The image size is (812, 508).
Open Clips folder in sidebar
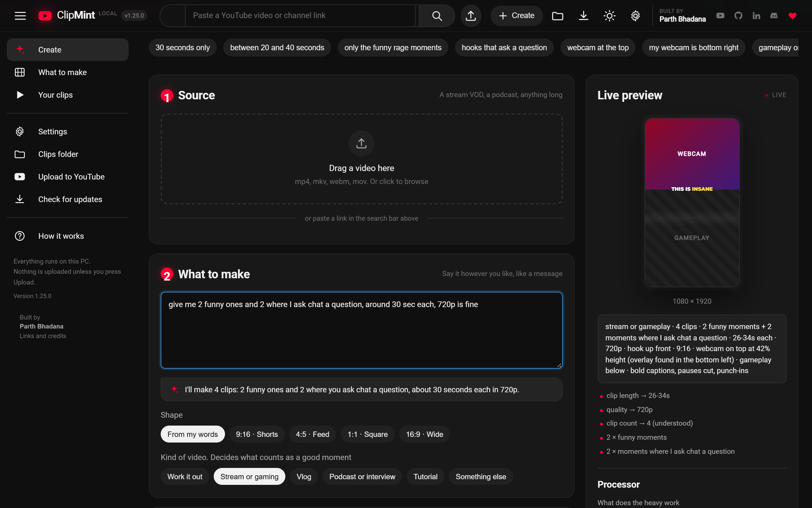click(x=67, y=154)
